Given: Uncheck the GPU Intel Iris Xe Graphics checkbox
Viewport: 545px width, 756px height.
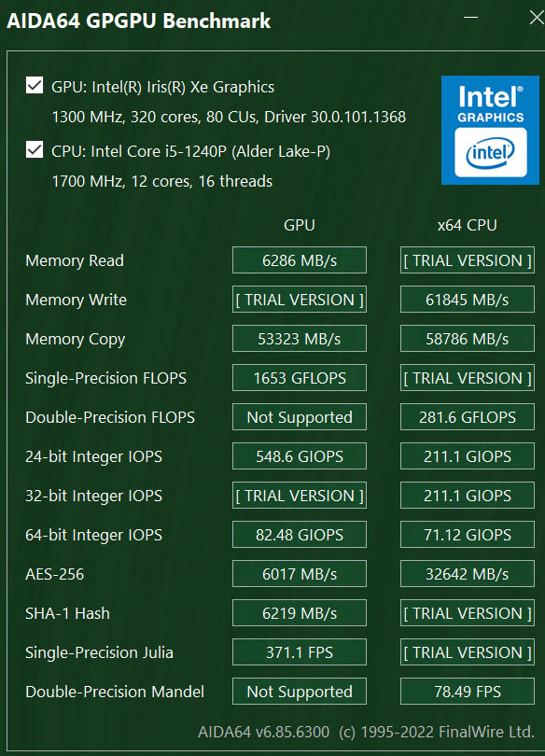Looking at the screenshot, I should tap(35, 85).
